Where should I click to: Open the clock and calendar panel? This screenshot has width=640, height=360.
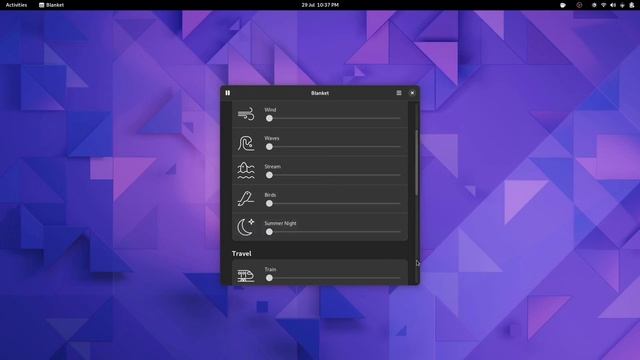click(x=320, y=5)
